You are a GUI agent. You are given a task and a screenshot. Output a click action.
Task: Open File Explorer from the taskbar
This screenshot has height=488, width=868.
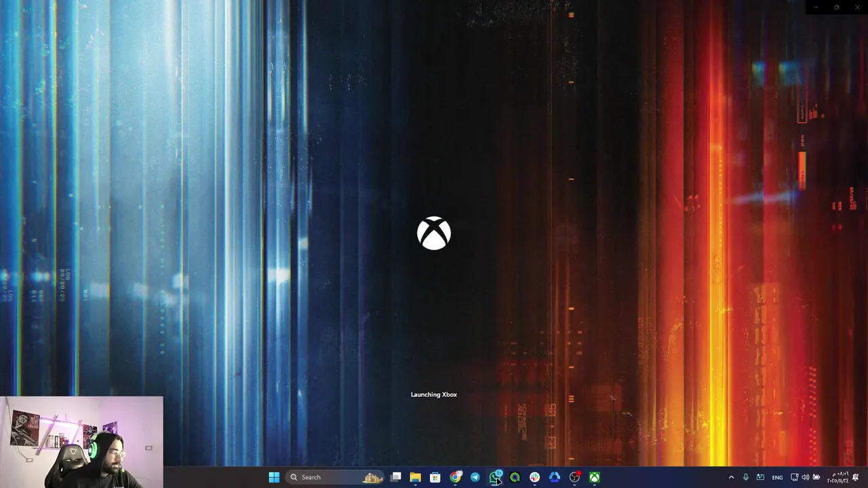click(x=415, y=477)
